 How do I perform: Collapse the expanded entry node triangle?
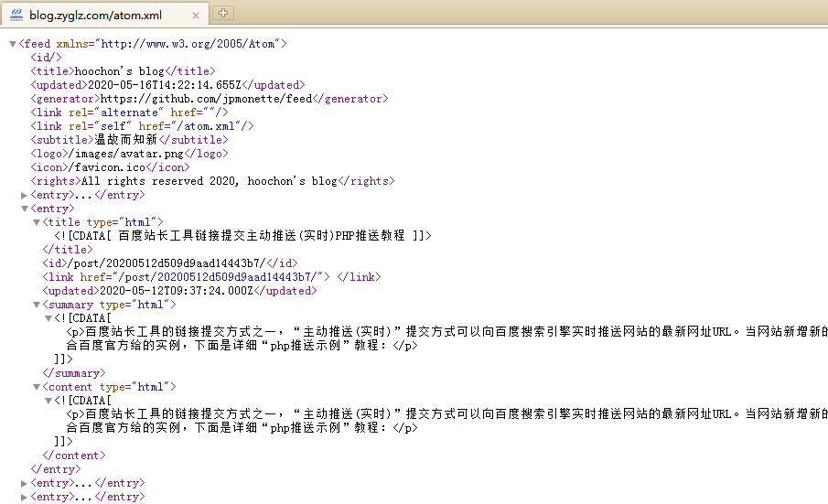click(25, 209)
